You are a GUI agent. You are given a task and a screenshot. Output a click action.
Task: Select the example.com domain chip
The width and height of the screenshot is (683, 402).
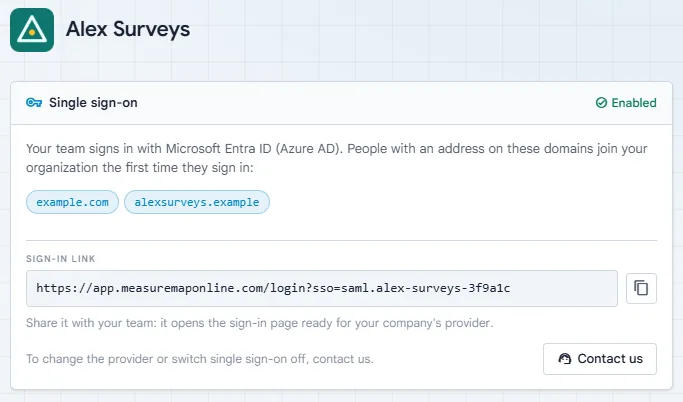click(72, 202)
